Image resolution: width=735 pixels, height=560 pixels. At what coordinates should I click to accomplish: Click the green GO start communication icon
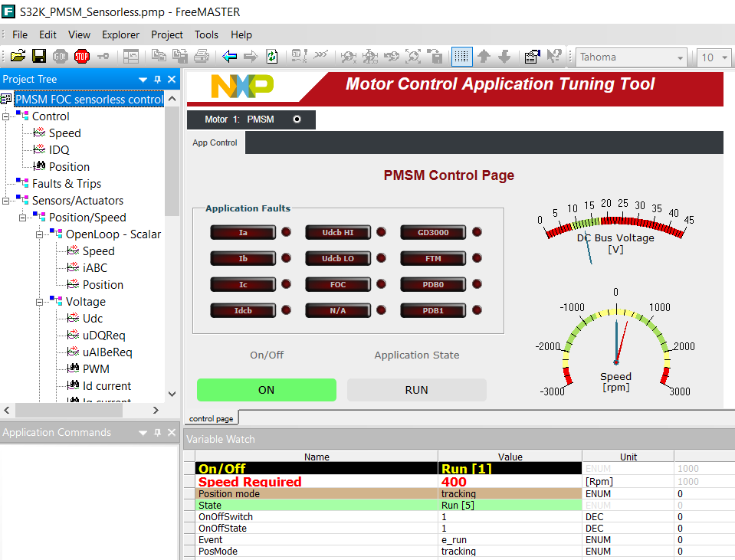pyautogui.click(x=61, y=56)
